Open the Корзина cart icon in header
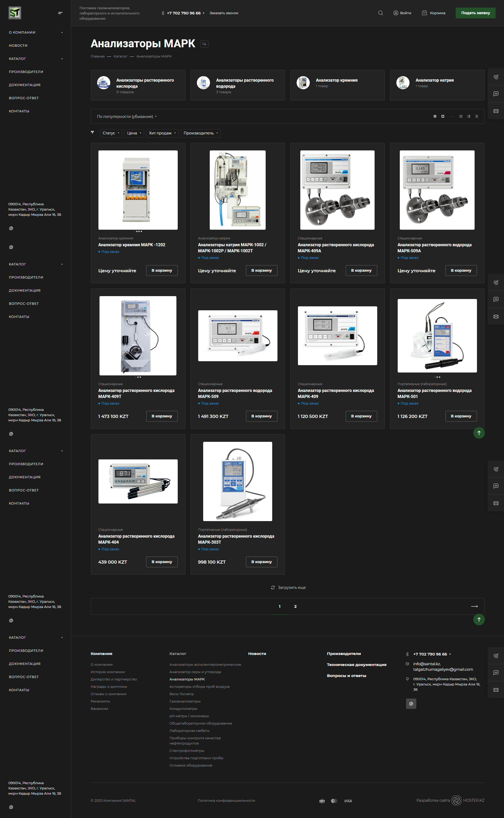Image resolution: width=504 pixels, height=818 pixels. [424, 13]
